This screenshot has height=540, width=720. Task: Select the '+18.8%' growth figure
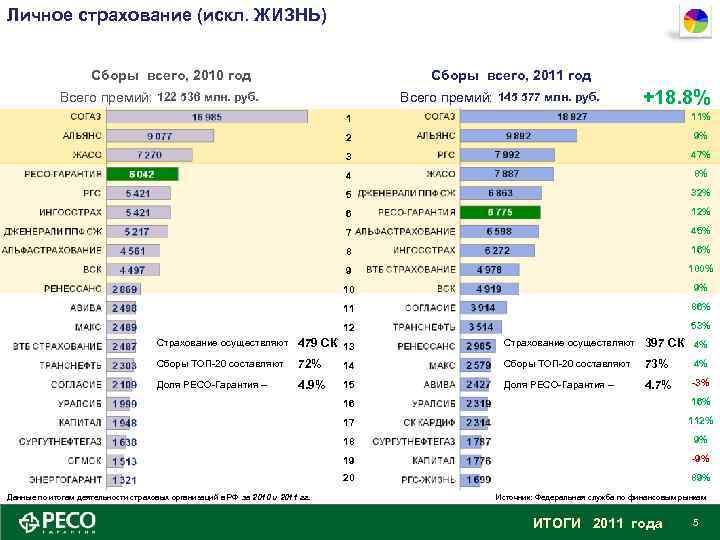pyautogui.click(x=677, y=97)
